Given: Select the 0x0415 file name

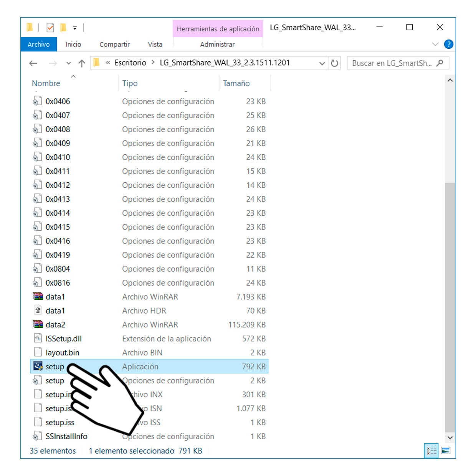Looking at the screenshot, I should pos(58,227).
